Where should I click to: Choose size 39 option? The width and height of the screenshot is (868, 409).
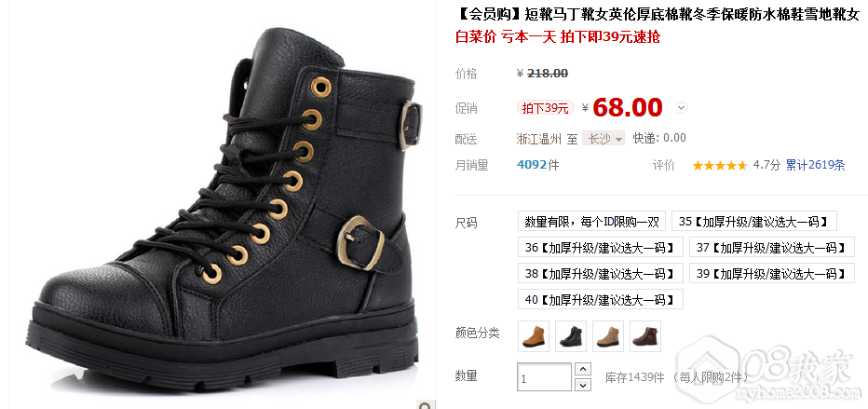coord(772,273)
